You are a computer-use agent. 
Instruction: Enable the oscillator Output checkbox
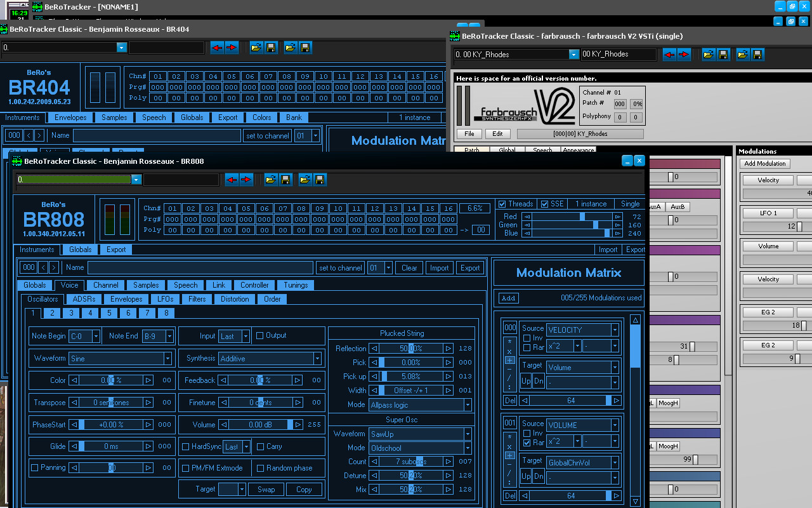click(x=259, y=335)
